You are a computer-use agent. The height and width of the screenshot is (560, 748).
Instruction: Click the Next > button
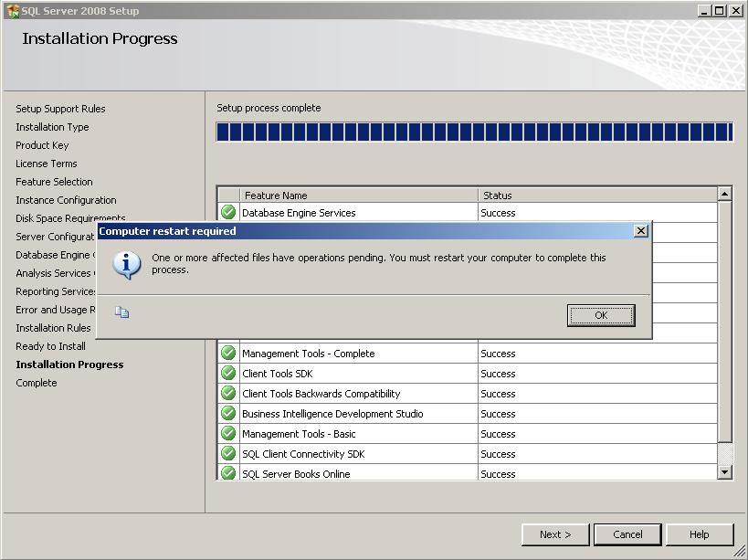pyautogui.click(x=555, y=534)
